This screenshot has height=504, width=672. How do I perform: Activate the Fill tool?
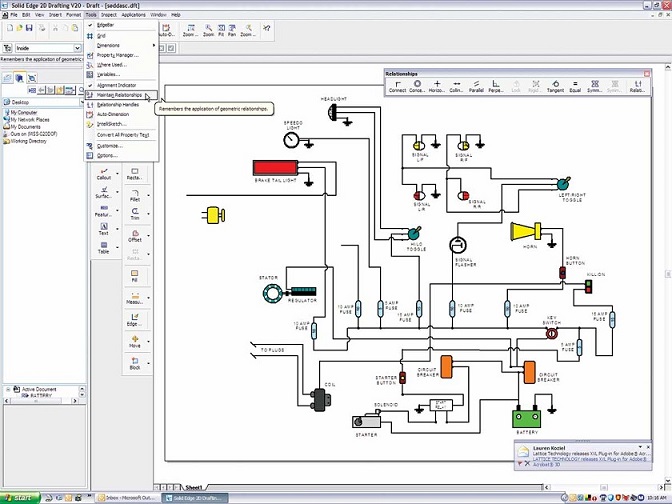135,274
